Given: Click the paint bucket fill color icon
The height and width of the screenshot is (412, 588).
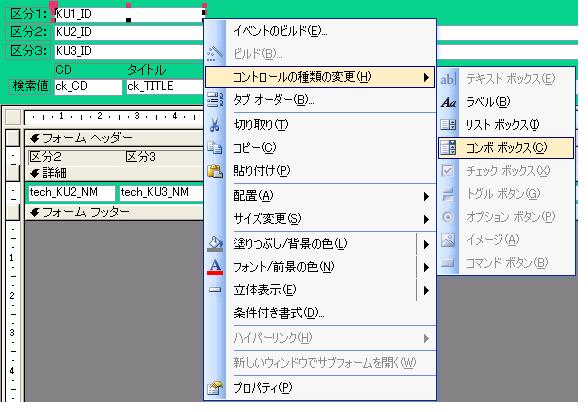Looking at the screenshot, I should (x=215, y=244).
